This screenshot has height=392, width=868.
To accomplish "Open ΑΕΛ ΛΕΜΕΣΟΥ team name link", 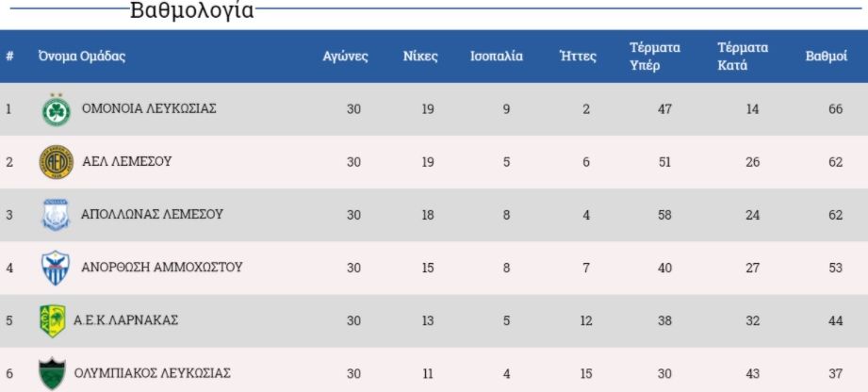I will tap(127, 162).
